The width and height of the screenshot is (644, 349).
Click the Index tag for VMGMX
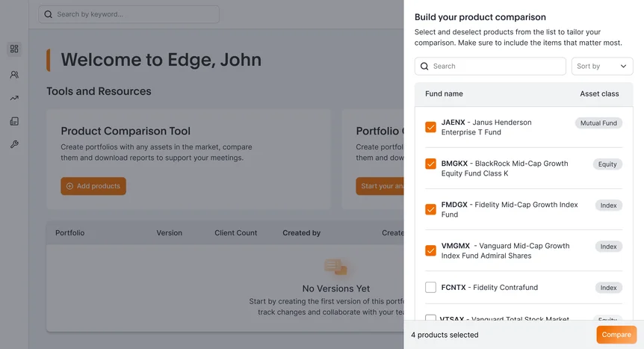point(608,246)
